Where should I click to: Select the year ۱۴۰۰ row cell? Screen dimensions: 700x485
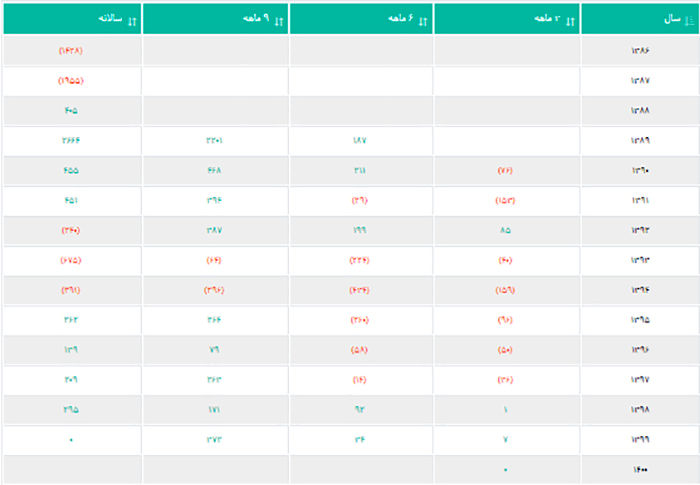coord(640,469)
